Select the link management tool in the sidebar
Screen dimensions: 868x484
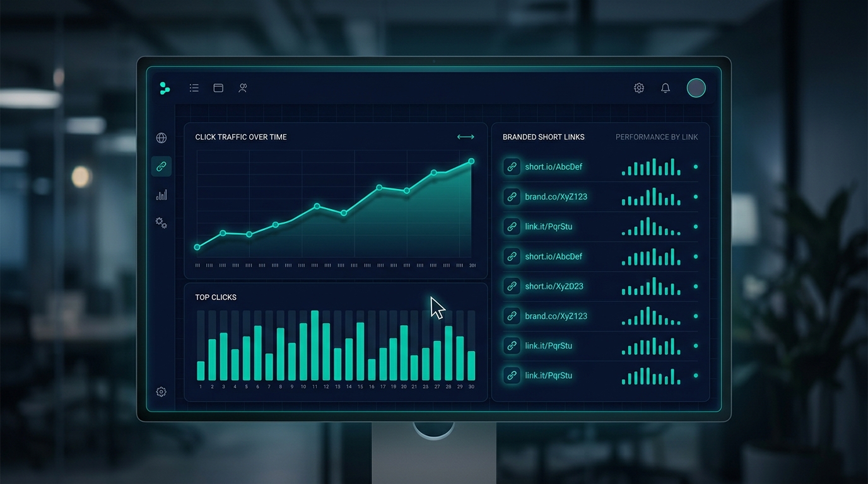[161, 166]
